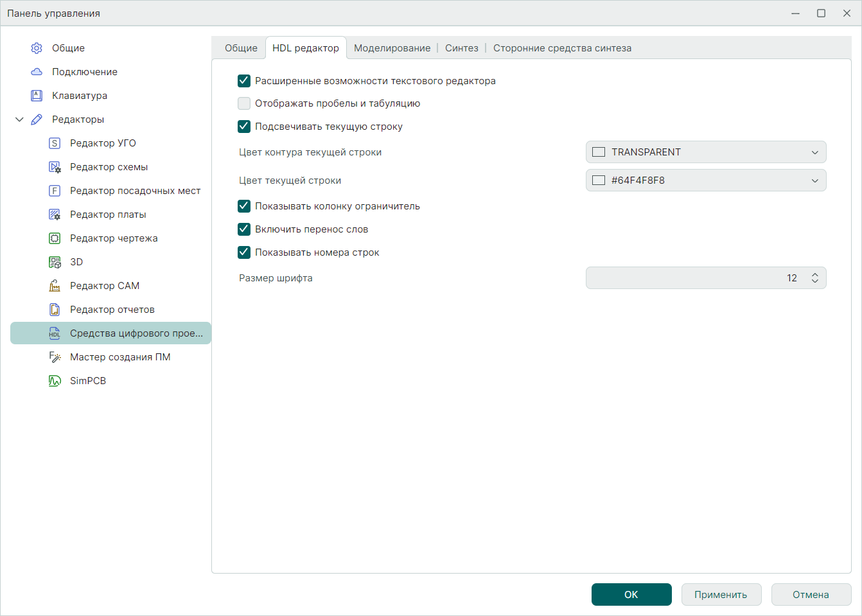The height and width of the screenshot is (616, 862).
Task: Open Редактор посадочных мест via its icon
Action: 55,191
